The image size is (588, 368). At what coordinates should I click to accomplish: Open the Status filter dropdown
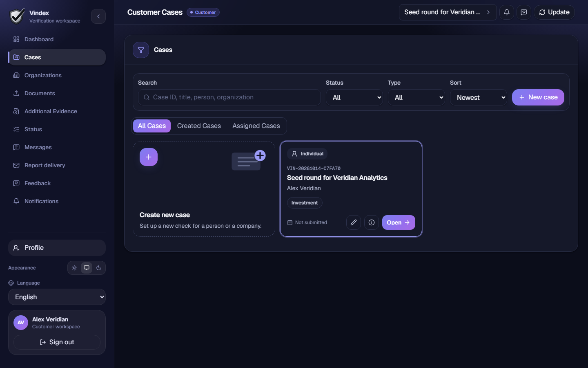pyautogui.click(x=354, y=97)
